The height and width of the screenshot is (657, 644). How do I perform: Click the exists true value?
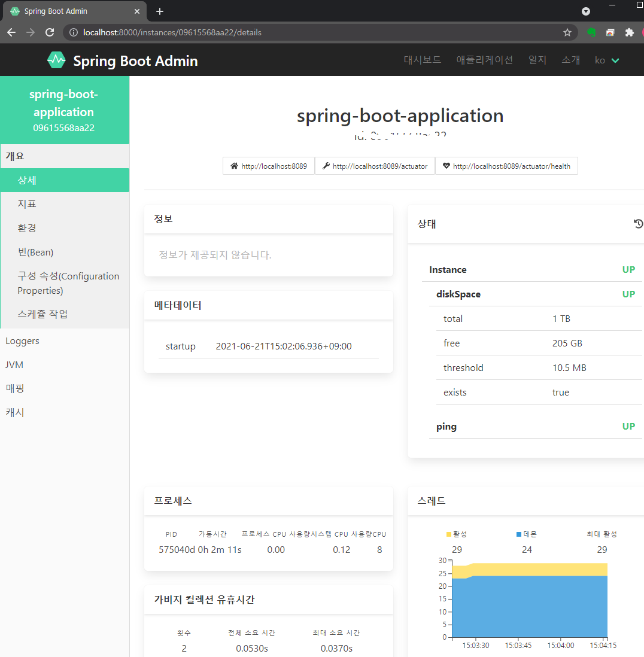(561, 393)
